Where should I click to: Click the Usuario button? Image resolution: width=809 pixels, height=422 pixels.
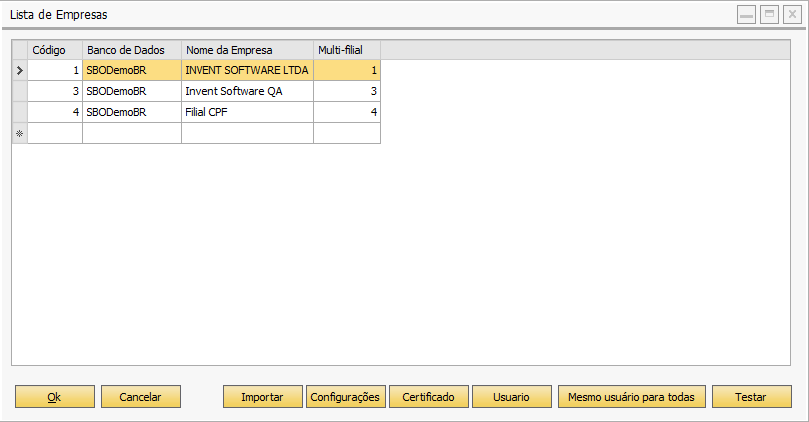pyautogui.click(x=512, y=397)
